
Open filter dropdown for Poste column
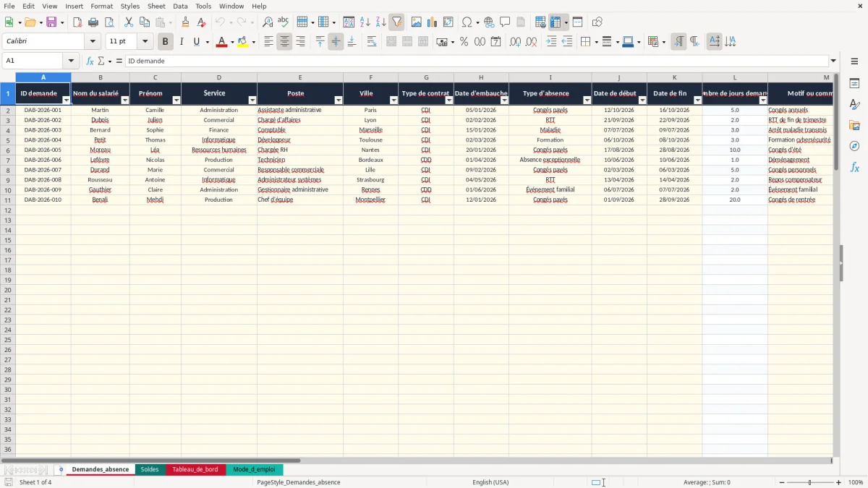point(339,100)
